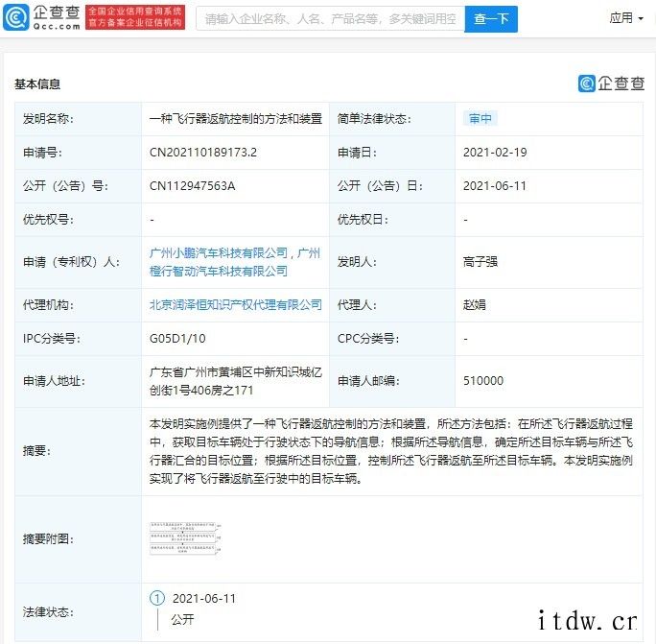656x644 pixels.
Task: Select agent name 赵娟
Action: click(x=475, y=305)
